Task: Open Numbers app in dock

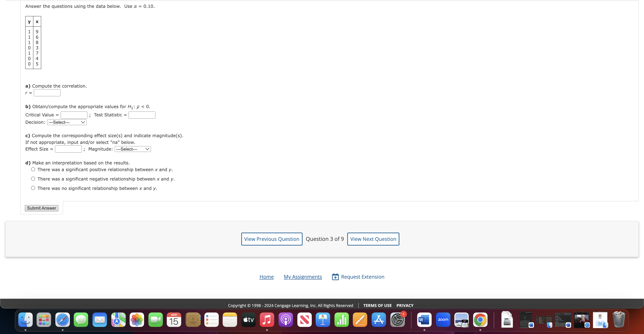Action: point(341,319)
